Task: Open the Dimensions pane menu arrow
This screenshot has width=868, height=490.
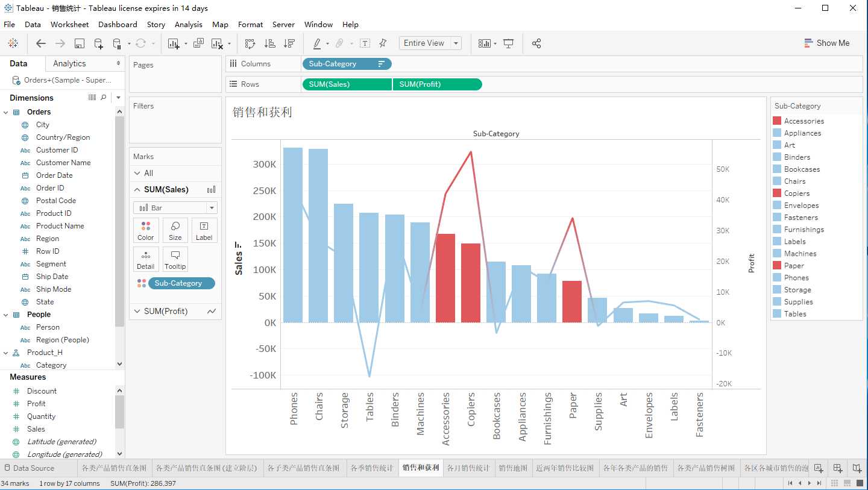Action: [x=118, y=98]
